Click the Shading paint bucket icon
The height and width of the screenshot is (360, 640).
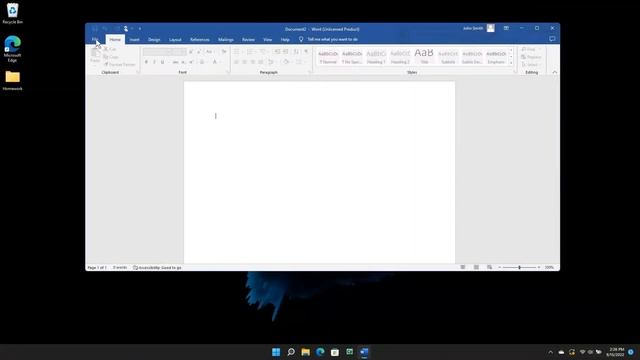click(x=286, y=62)
